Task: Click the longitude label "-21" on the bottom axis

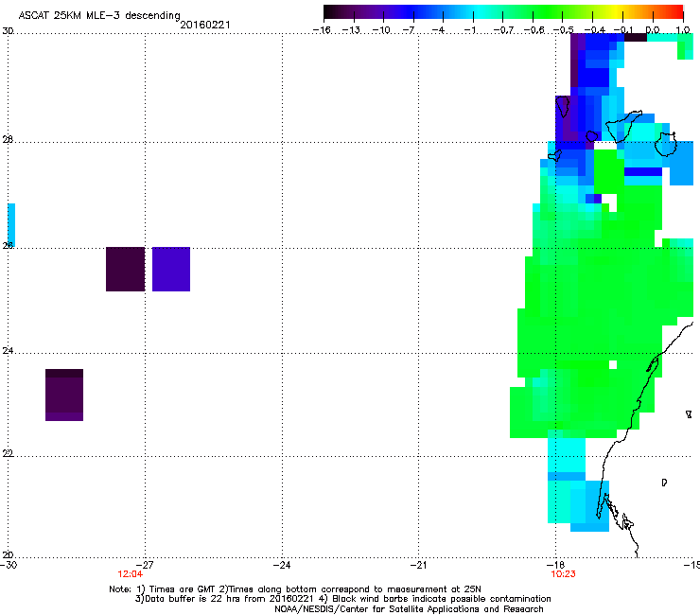Action: coord(418,565)
